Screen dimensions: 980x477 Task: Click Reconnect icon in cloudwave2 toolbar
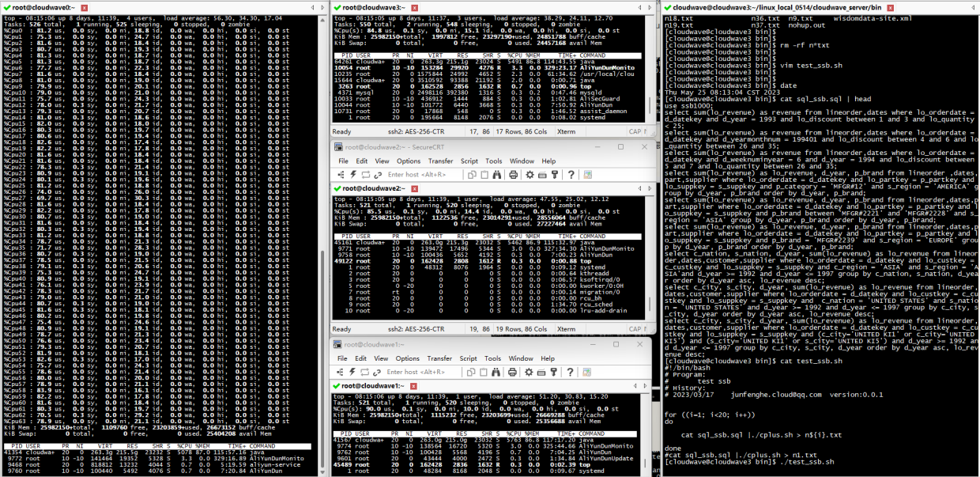click(365, 175)
